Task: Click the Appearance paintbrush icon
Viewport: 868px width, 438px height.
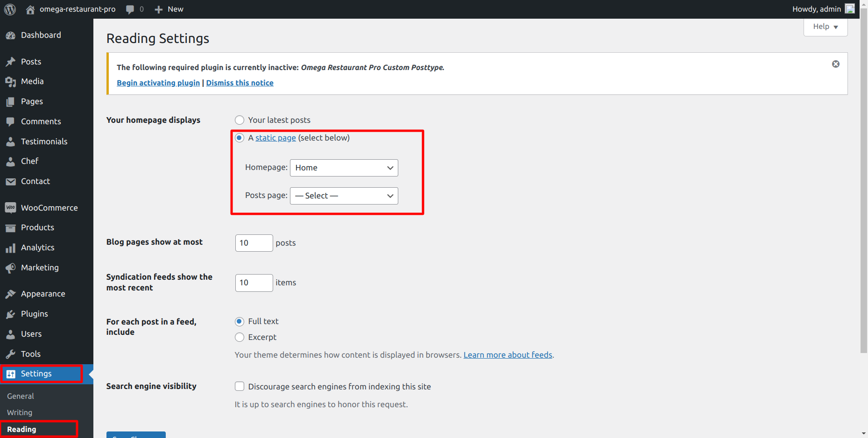Action: click(x=11, y=294)
